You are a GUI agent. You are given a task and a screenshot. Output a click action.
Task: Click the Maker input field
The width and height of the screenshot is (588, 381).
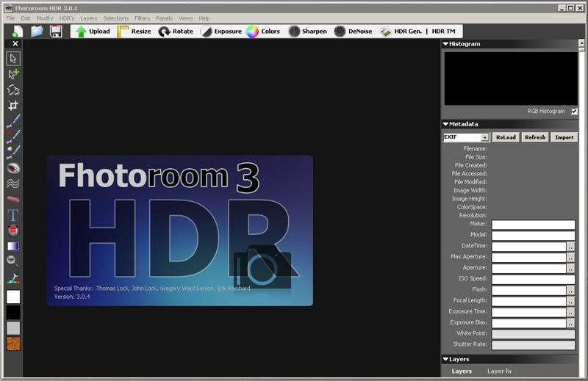tap(534, 225)
